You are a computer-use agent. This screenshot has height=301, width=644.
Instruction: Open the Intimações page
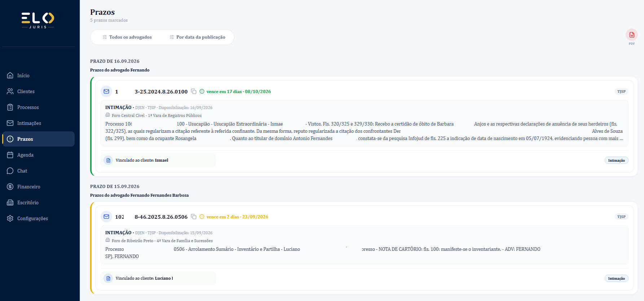38,123
